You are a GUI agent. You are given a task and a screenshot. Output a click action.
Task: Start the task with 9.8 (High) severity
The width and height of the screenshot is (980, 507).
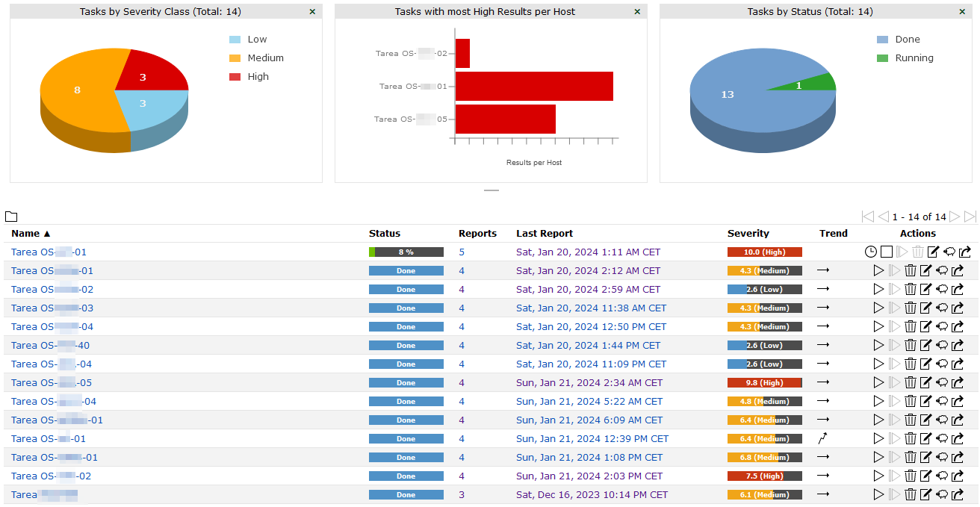pyautogui.click(x=878, y=383)
